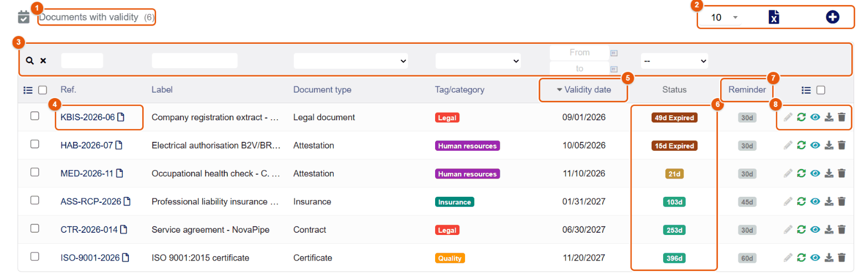The image size is (868, 276).
Task: Delete the ISO-9001-2026 row
Action: pyautogui.click(x=841, y=257)
